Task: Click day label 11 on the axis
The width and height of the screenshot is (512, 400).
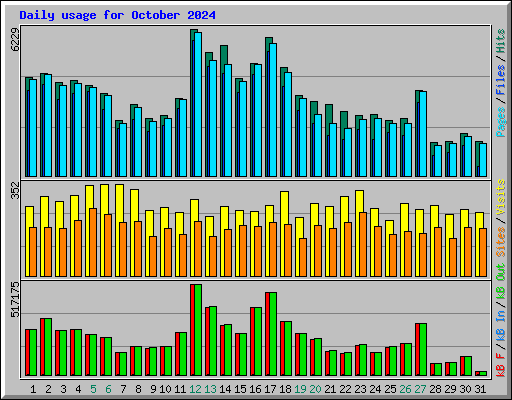Action: (x=180, y=389)
